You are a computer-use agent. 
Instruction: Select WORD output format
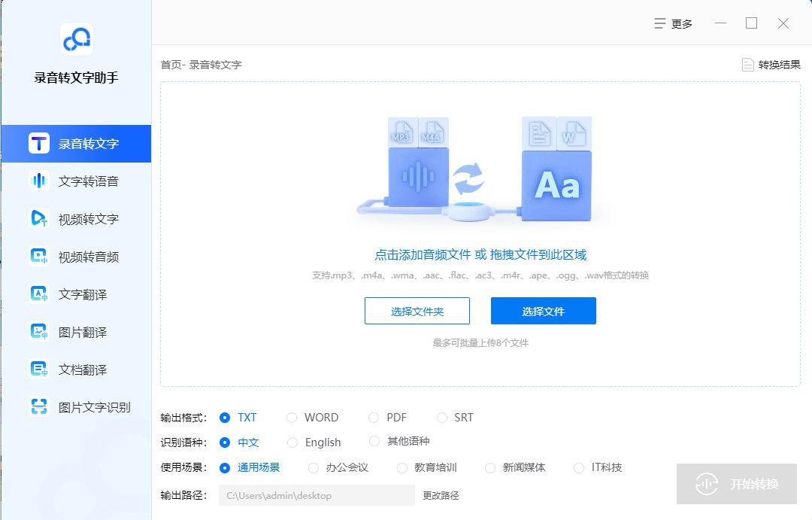pyautogui.click(x=312, y=418)
